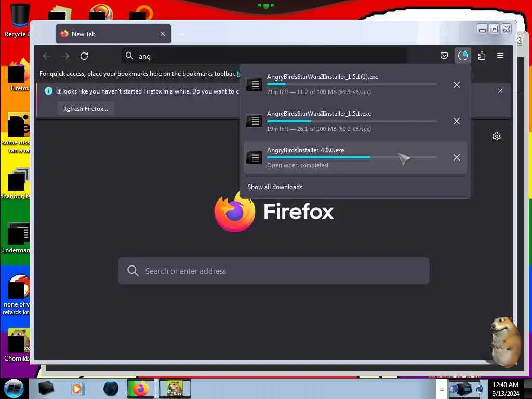Click the black box taskbar icon
This screenshot has width=532, height=399.
click(46, 389)
